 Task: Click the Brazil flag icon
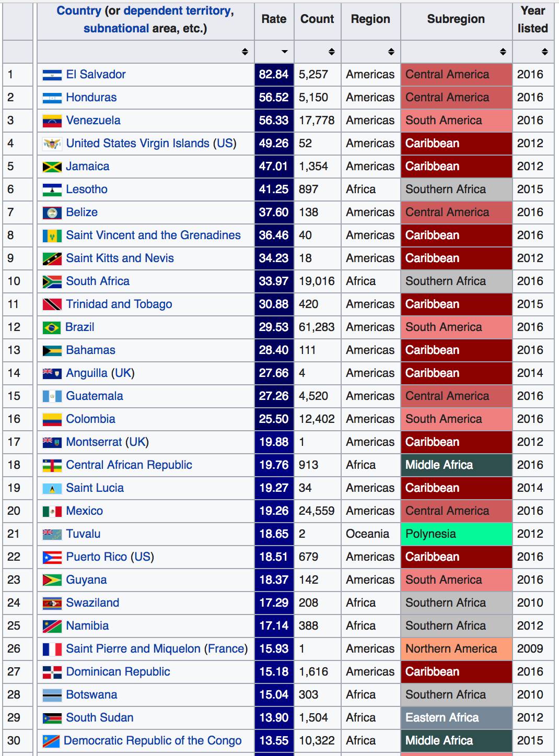click(52, 327)
